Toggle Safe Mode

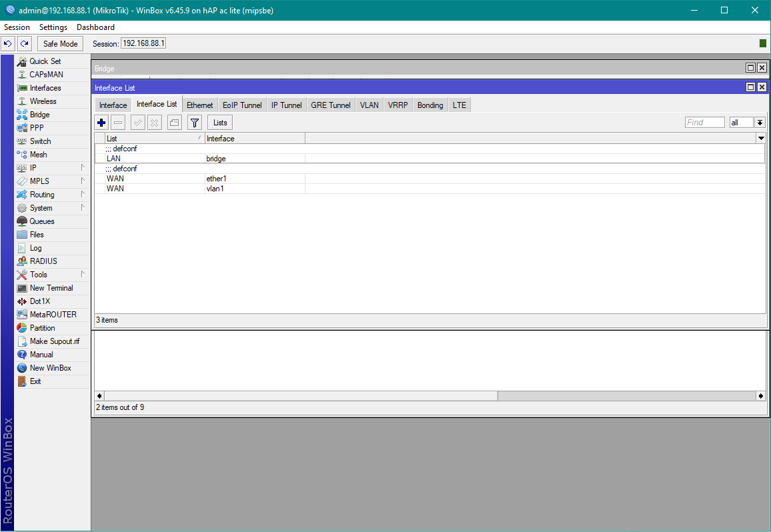pyautogui.click(x=61, y=44)
